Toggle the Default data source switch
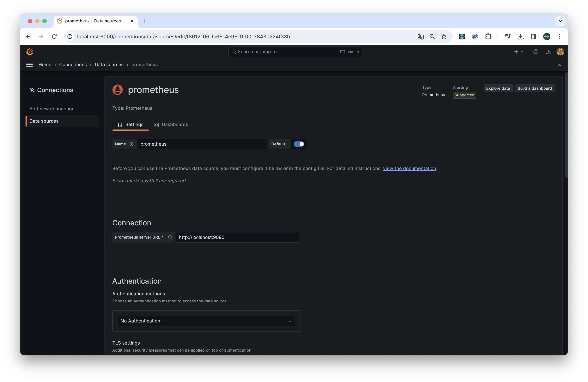The height and width of the screenshot is (382, 588). coord(299,144)
